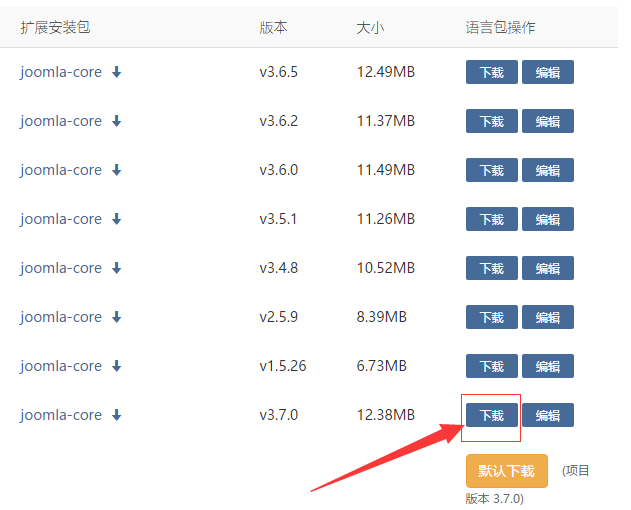Open the joomla-core link for v3.6.5
This screenshot has width=631, height=510.
61,72
